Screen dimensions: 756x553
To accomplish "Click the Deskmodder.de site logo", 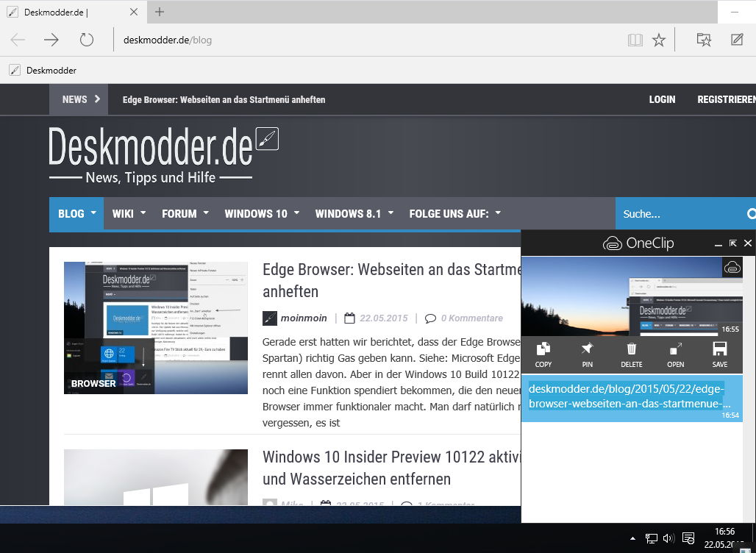I will pos(163,154).
